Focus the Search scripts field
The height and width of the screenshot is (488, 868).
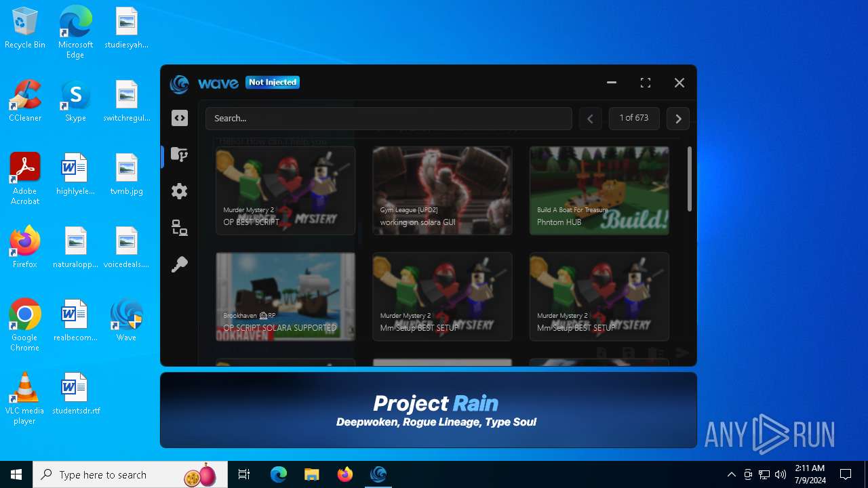pos(389,118)
